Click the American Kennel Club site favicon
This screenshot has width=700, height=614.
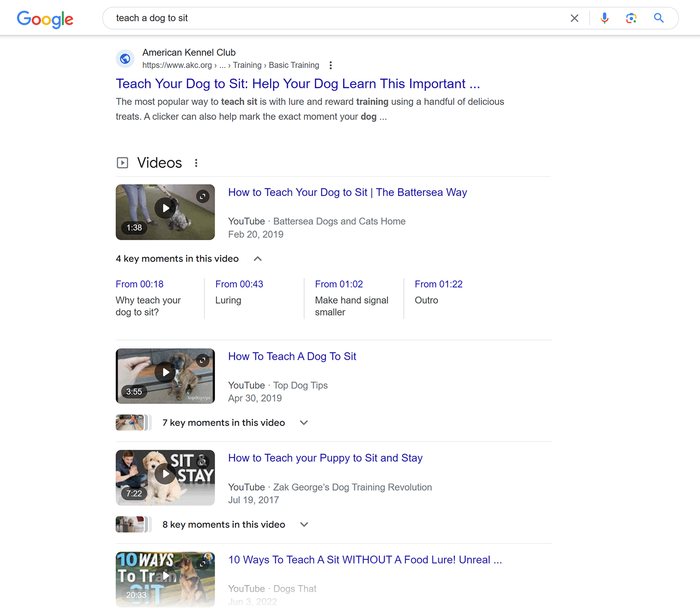pos(125,58)
